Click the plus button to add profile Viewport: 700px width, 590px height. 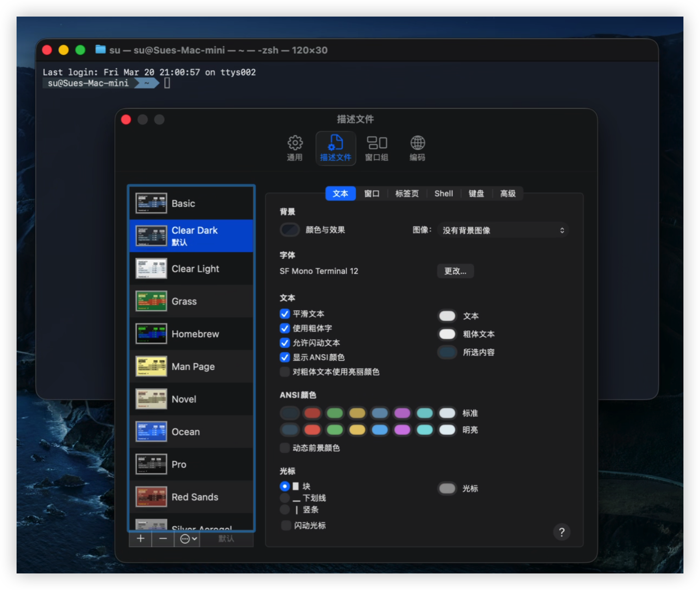(140, 539)
